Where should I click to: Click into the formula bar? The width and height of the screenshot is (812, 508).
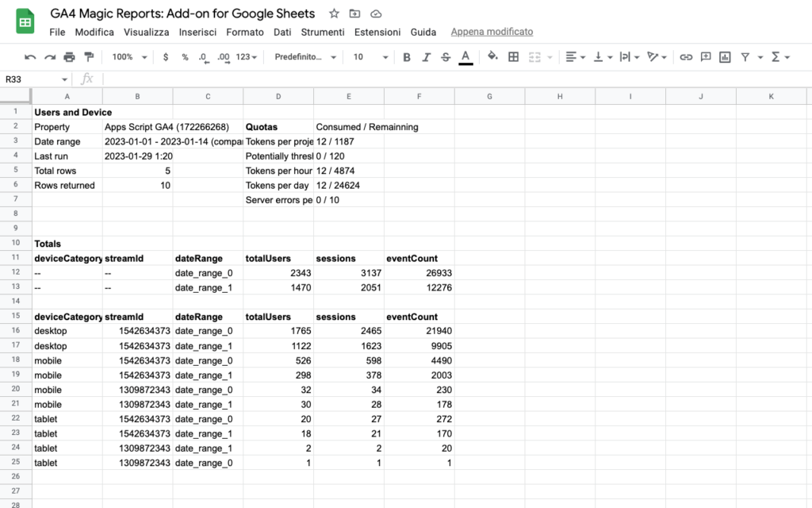456,79
